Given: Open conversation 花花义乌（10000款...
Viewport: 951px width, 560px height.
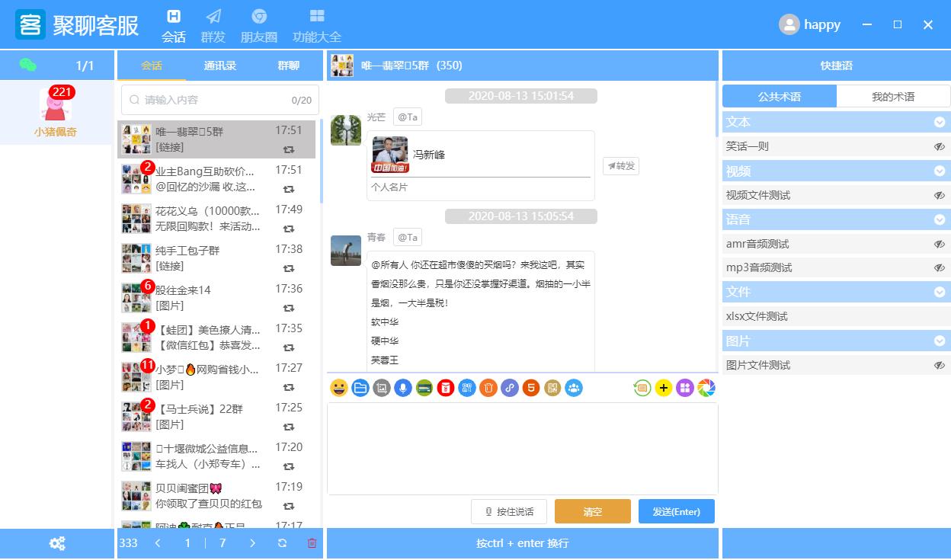Looking at the screenshot, I should [217, 218].
